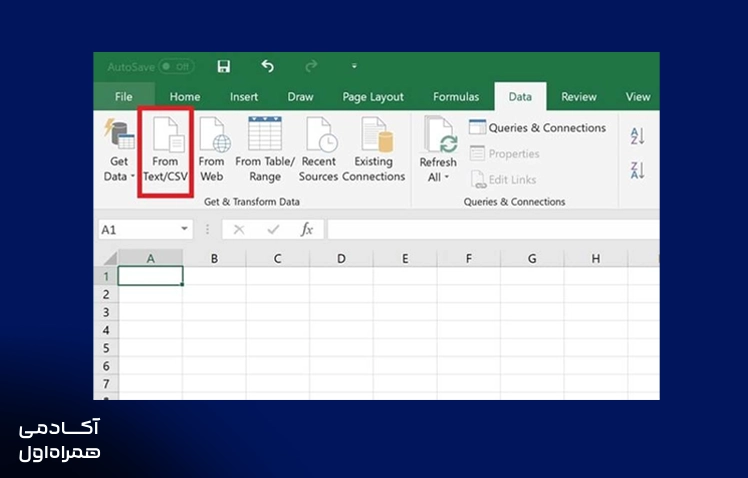Switch to the Insert tab
This screenshot has height=478, width=748.
click(x=244, y=96)
